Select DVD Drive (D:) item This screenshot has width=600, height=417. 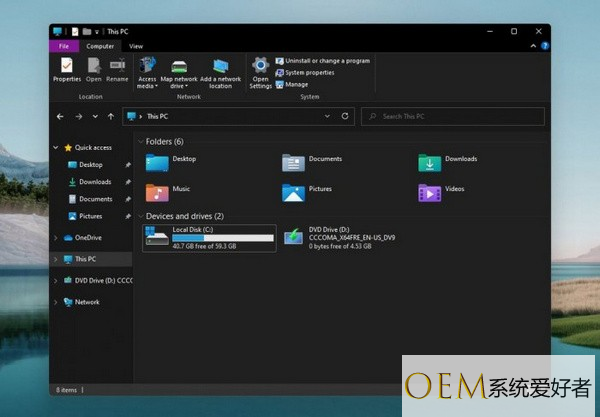coord(340,238)
